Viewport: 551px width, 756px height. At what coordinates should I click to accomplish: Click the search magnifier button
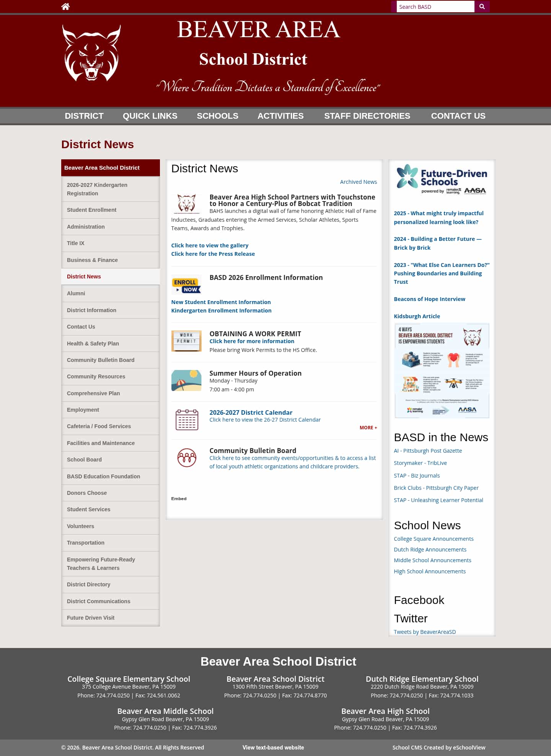(x=482, y=7)
